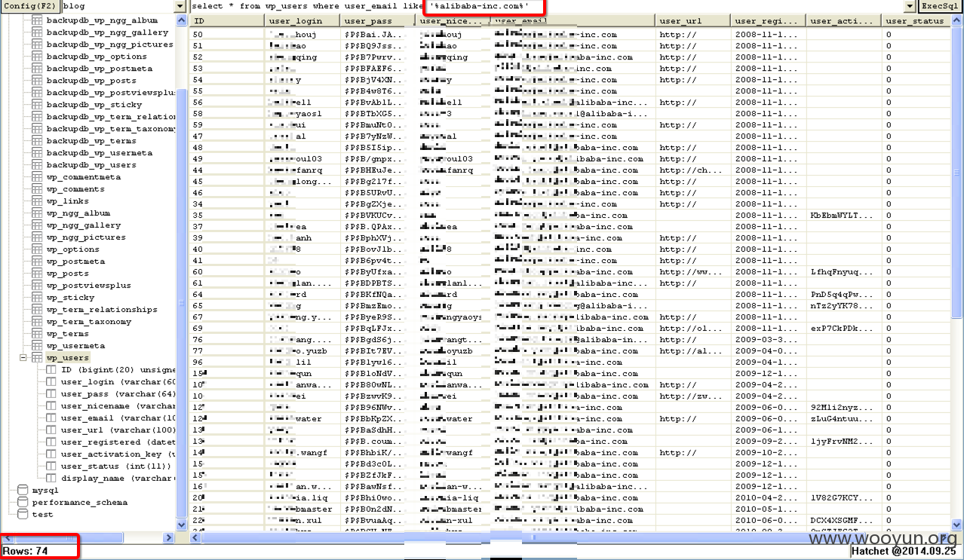Viewport: 964px width, 560px height.
Task: Click the user_pass column header
Action: pyautogui.click(x=378, y=21)
